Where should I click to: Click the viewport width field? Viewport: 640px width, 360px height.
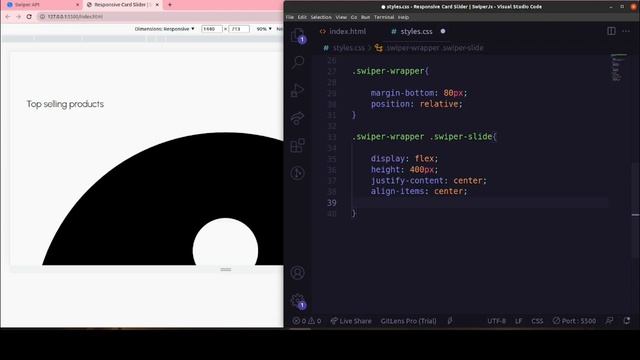[212, 29]
